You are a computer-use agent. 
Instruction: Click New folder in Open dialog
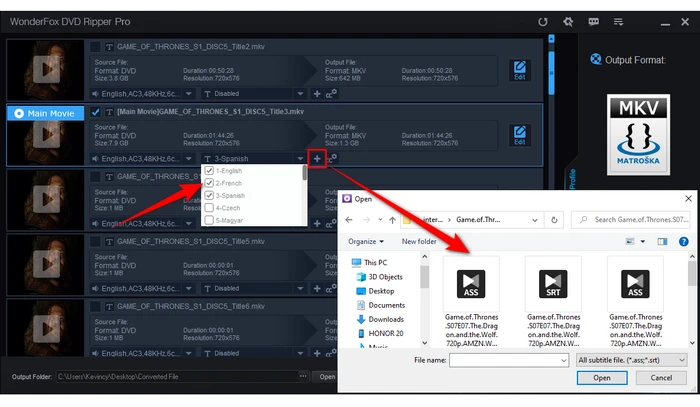(419, 241)
